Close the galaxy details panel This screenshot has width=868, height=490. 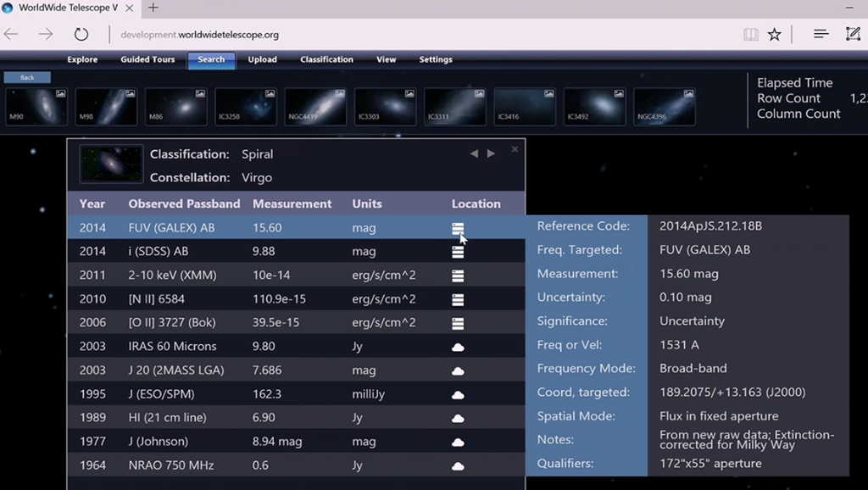(x=515, y=149)
